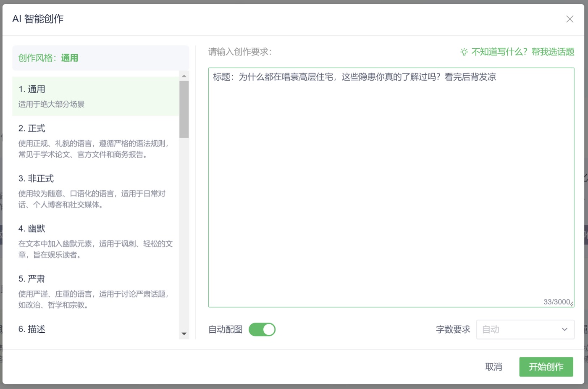This screenshot has width=588, height=389.
Task: Select the 6. 描述 writing style
Action: [95, 329]
